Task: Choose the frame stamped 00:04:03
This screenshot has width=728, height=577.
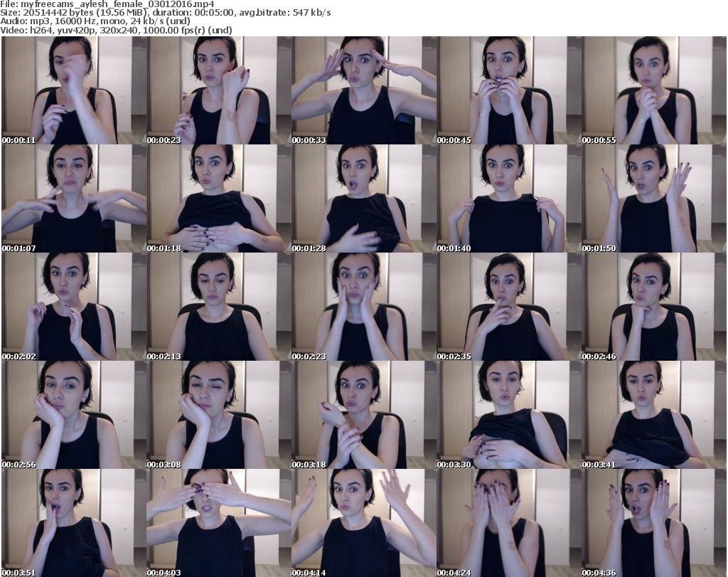Action: coord(219,523)
